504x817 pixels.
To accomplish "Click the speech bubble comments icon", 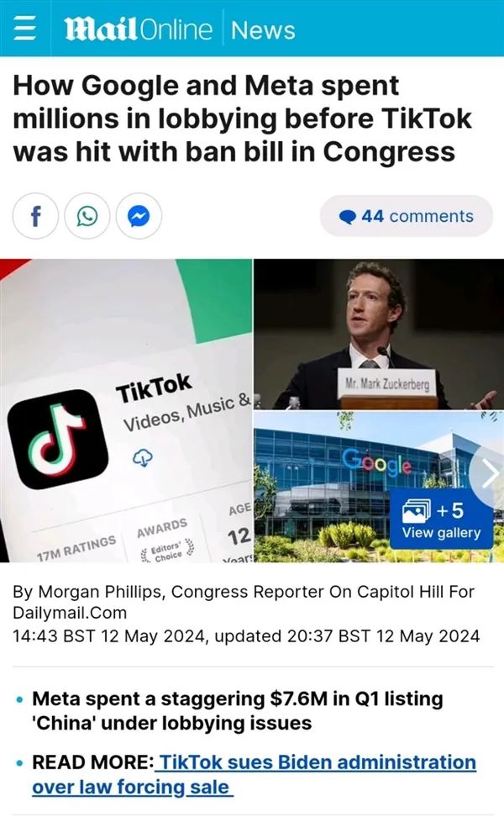I will [347, 216].
